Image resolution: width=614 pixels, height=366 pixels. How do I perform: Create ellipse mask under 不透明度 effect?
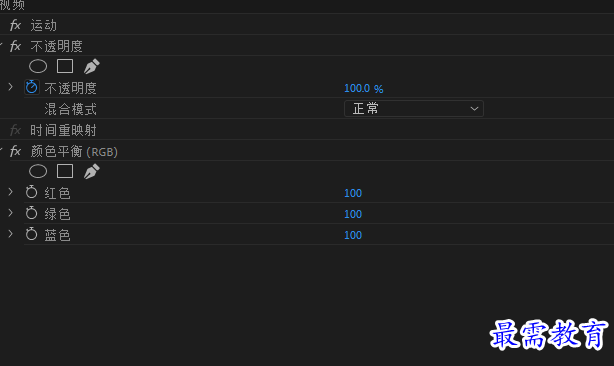[x=38, y=66]
